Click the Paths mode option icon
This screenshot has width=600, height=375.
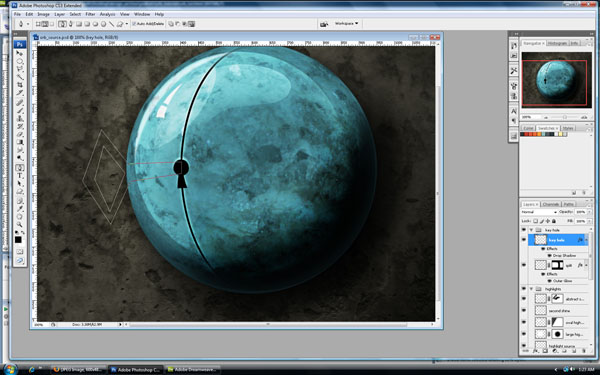pos(45,24)
